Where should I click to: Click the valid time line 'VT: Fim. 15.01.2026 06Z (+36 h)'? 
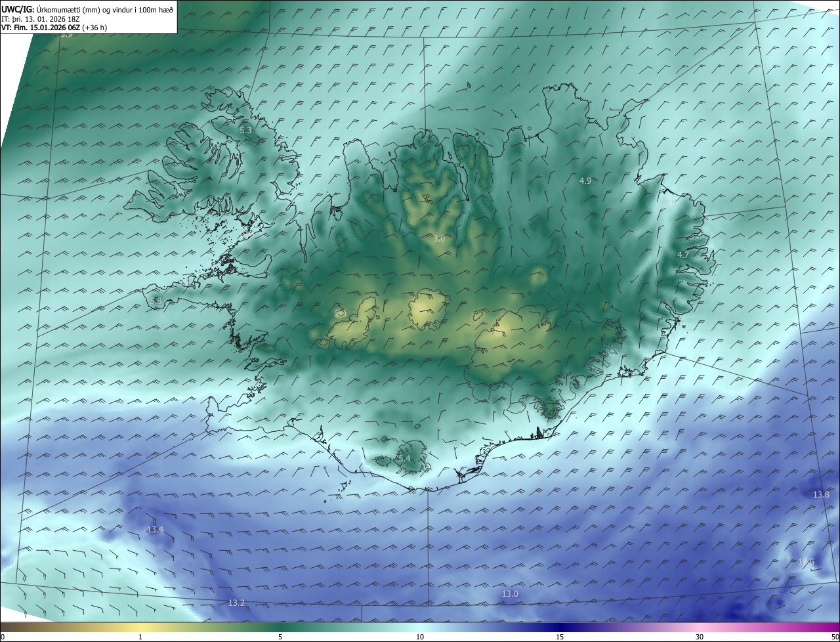54,28
